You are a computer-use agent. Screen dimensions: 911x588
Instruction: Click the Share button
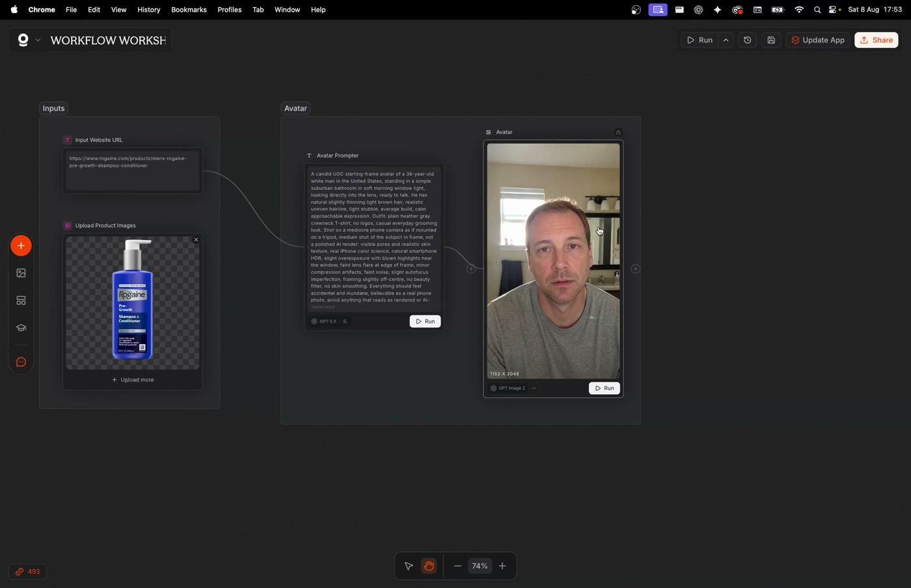pyautogui.click(x=877, y=40)
